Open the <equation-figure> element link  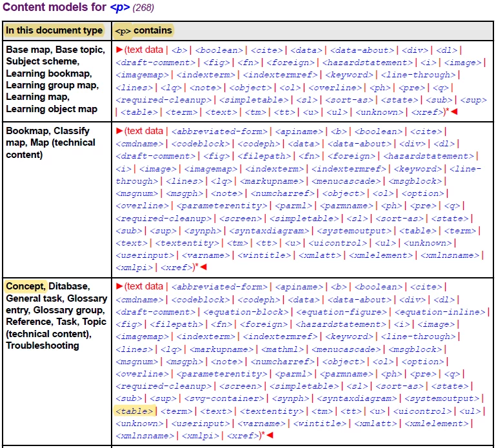click(342, 312)
